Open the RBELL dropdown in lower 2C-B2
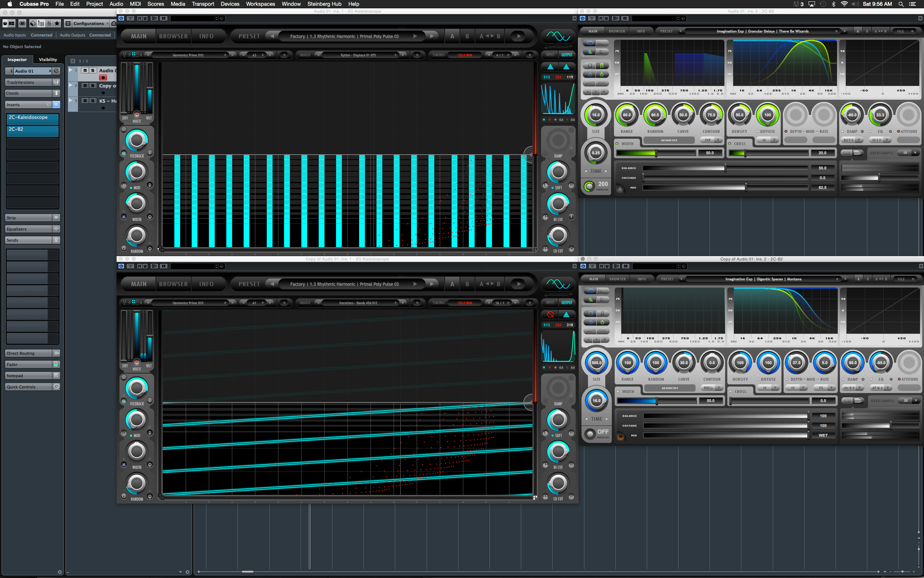The height and width of the screenshot is (578, 924). point(713,388)
